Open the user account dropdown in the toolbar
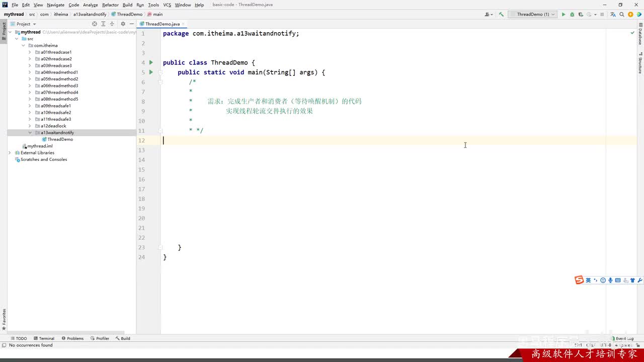 [489, 15]
